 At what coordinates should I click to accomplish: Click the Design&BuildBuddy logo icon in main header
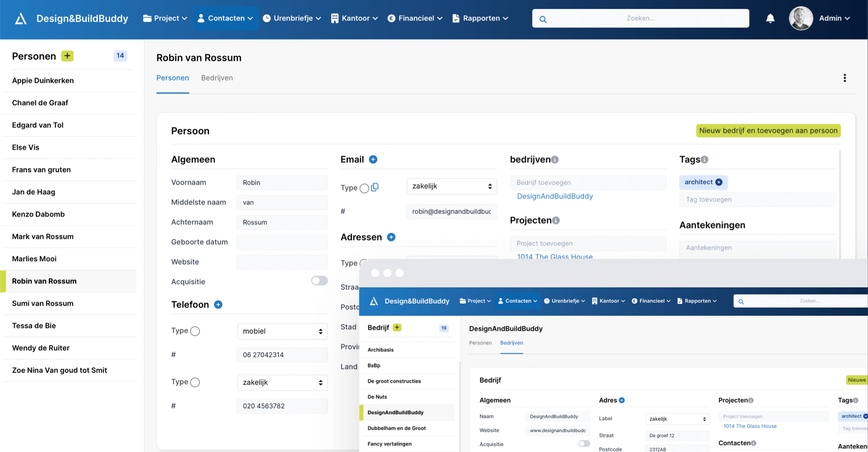pyautogui.click(x=21, y=19)
